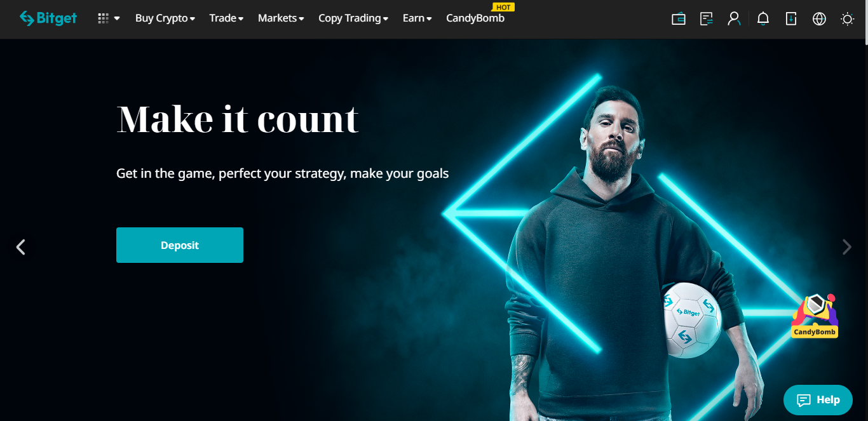Show the previous banner slide
The image size is (868, 421).
(x=21, y=247)
